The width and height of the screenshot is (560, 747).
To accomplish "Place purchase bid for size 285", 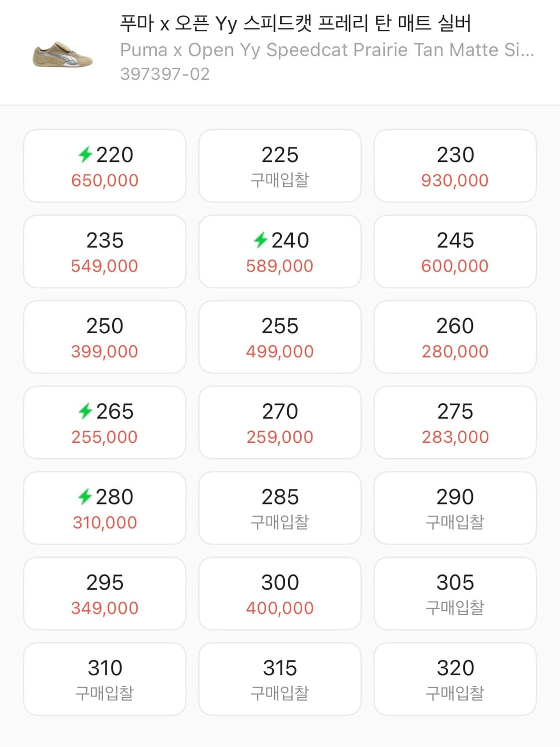I will [x=280, y=508].
